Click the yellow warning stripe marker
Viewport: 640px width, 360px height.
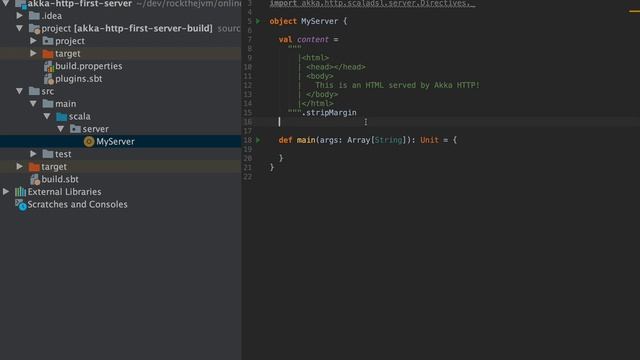coord(634,11)
